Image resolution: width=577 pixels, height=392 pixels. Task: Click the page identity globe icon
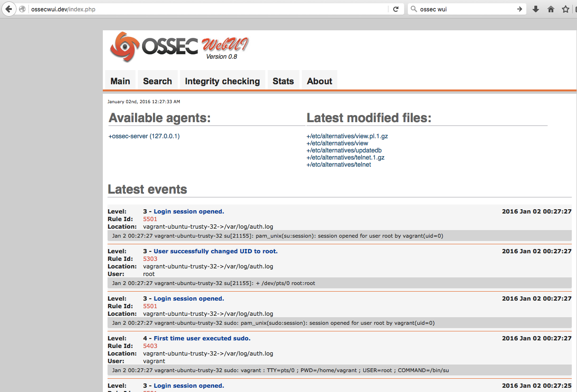coord(22,9)
